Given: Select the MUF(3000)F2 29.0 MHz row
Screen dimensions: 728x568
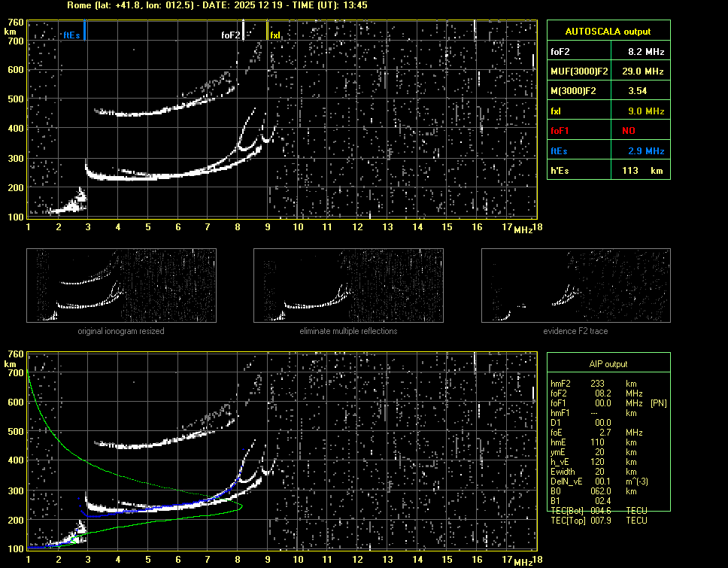Looking at the screenshot, I should tap(608, 71).
